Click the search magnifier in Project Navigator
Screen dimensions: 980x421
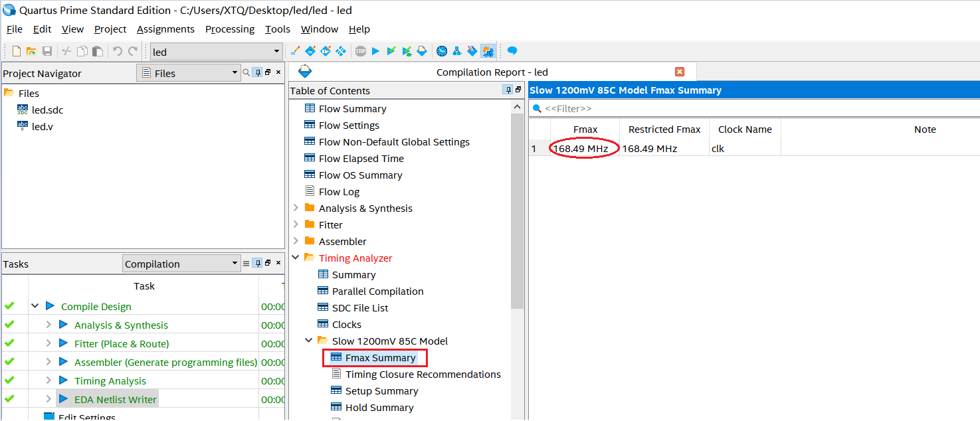tap(246, 73)
